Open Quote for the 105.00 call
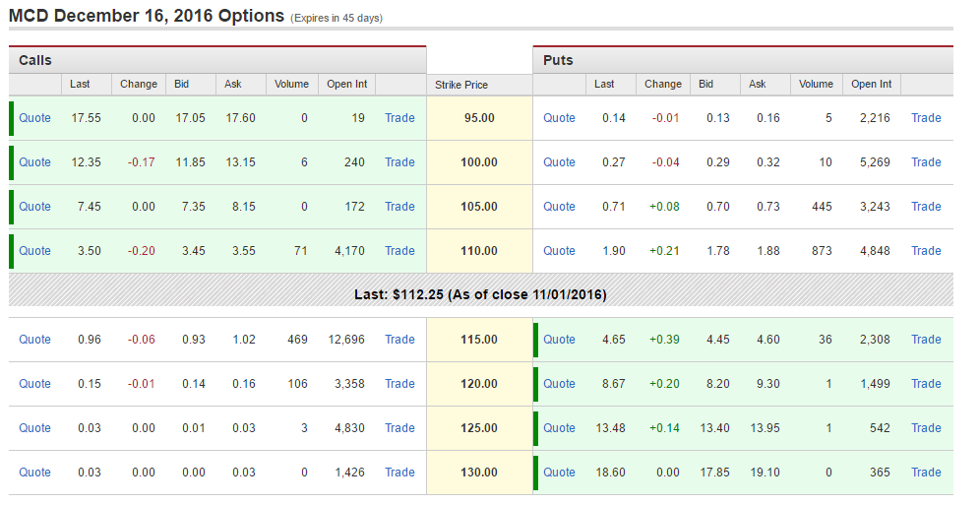This screenshot has height=505, width=980. pyautogui.click(x=34, y=207)
